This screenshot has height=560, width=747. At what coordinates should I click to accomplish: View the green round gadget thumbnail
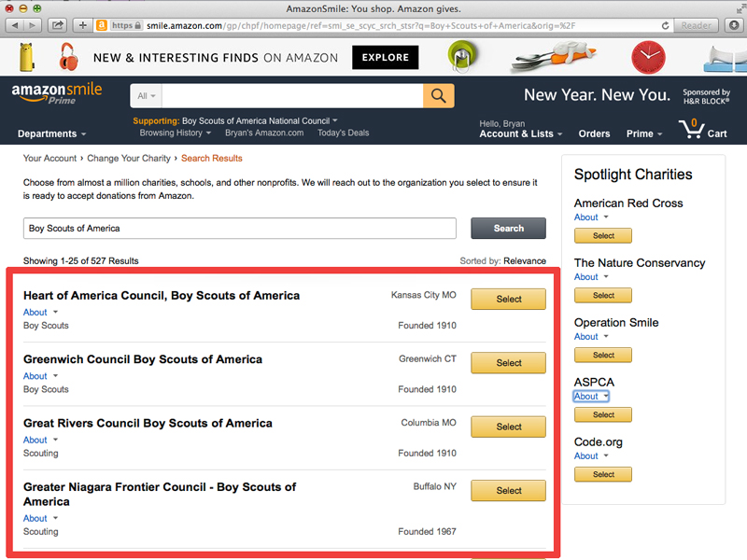point(462,56)
